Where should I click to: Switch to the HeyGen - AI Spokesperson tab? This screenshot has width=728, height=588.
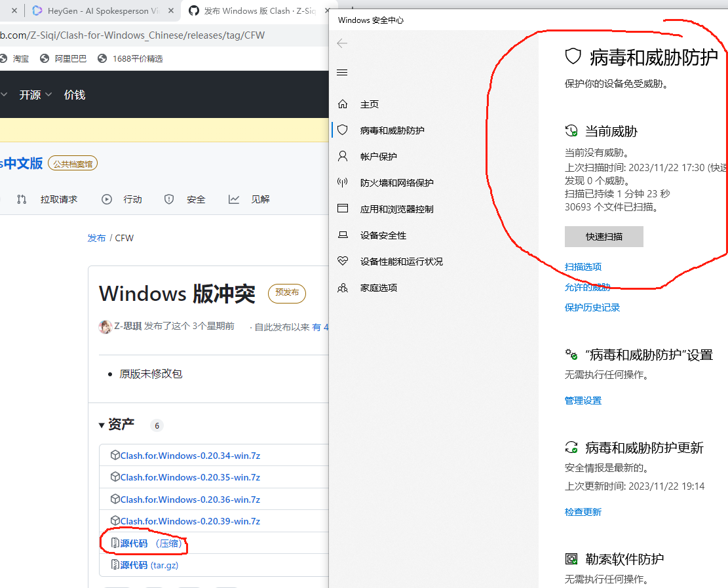(x=103, y=10)
